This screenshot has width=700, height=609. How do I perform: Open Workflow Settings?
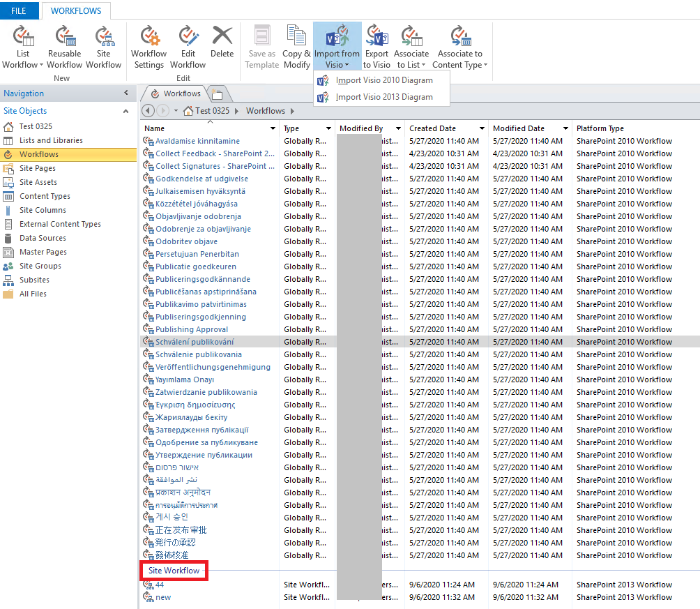pos(149,47)
